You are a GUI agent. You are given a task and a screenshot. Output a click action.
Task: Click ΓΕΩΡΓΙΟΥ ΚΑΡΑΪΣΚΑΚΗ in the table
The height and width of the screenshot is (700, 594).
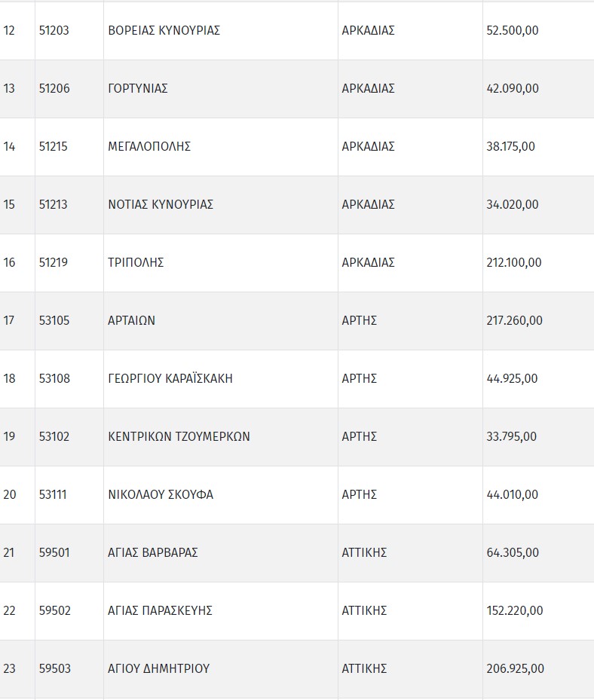point(170,379)
